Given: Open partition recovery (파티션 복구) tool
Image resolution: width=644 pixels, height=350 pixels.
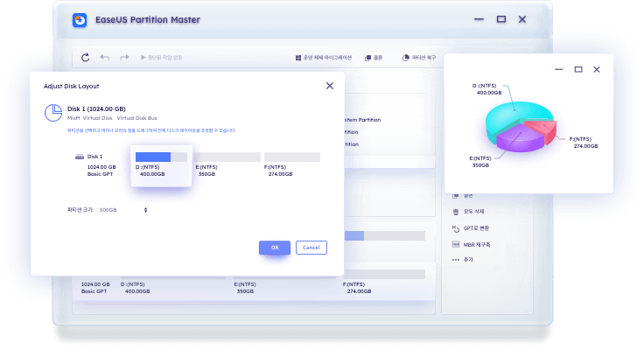Looking at the screenshot, I should (418, 58).
